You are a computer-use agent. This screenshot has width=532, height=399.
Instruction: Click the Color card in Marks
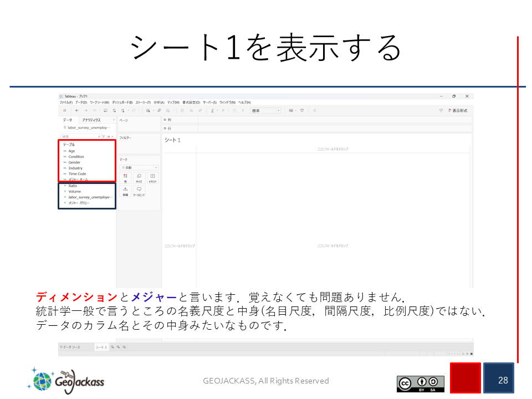click(125, 178)
